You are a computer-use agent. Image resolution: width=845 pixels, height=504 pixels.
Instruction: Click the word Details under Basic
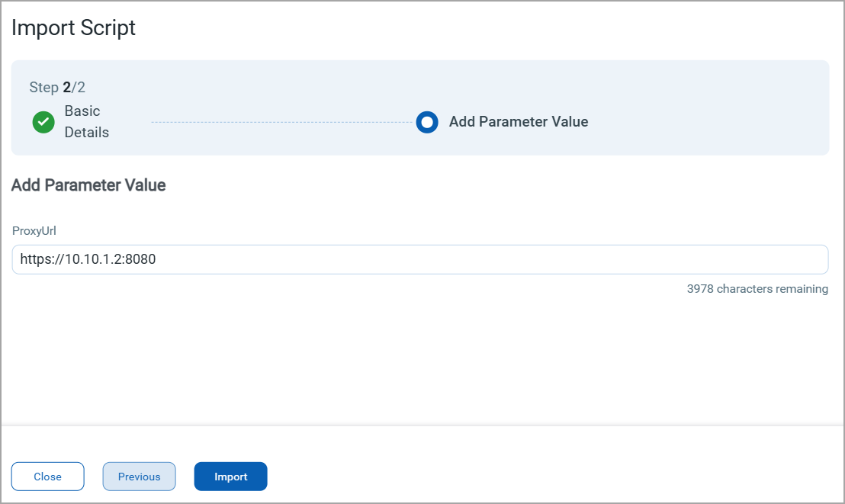pyautogui.click(x=86, y=133)
